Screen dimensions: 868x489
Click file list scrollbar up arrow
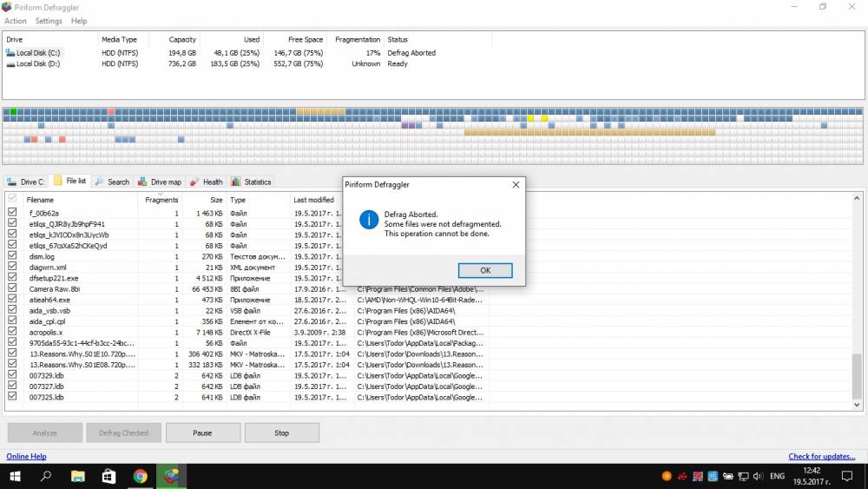(x=857, y=198)
